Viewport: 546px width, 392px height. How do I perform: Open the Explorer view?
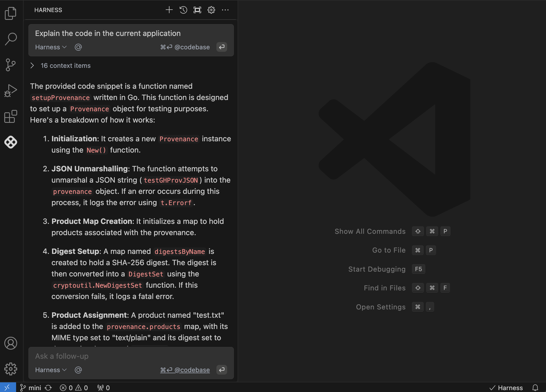11,13
